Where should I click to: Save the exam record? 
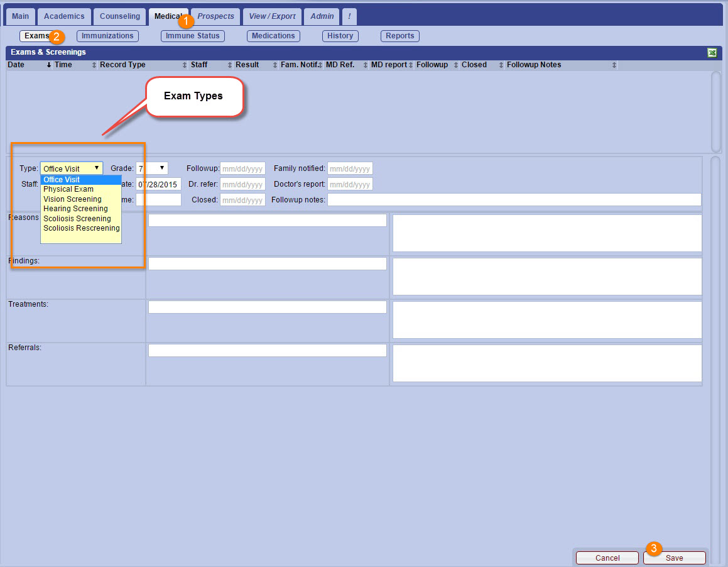[x=674, y=558]
